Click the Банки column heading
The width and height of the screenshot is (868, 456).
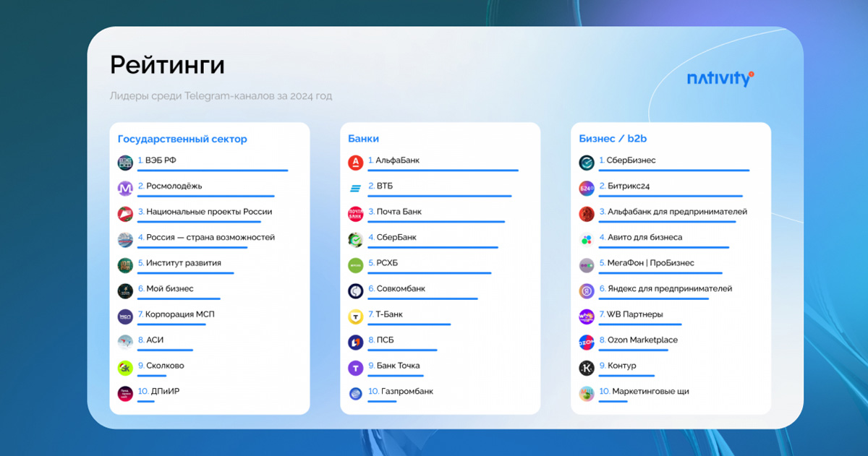pos(363,139)
